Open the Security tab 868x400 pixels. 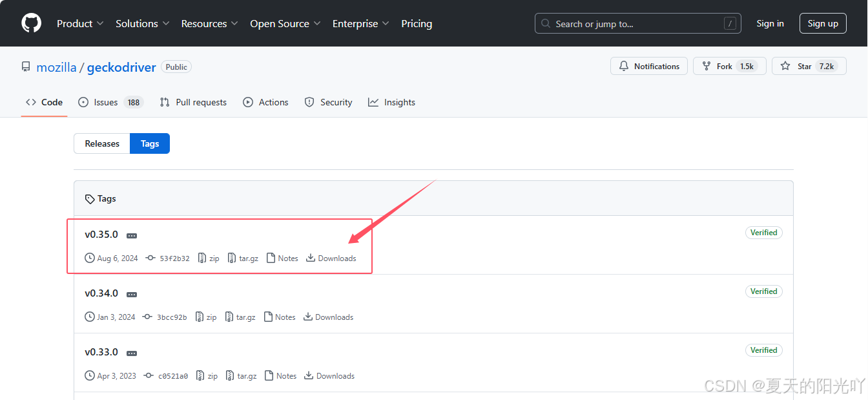328,102
